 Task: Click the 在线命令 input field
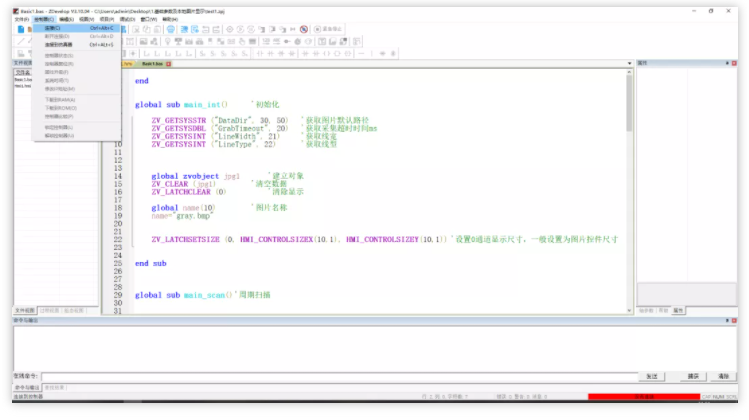(339, 377)
